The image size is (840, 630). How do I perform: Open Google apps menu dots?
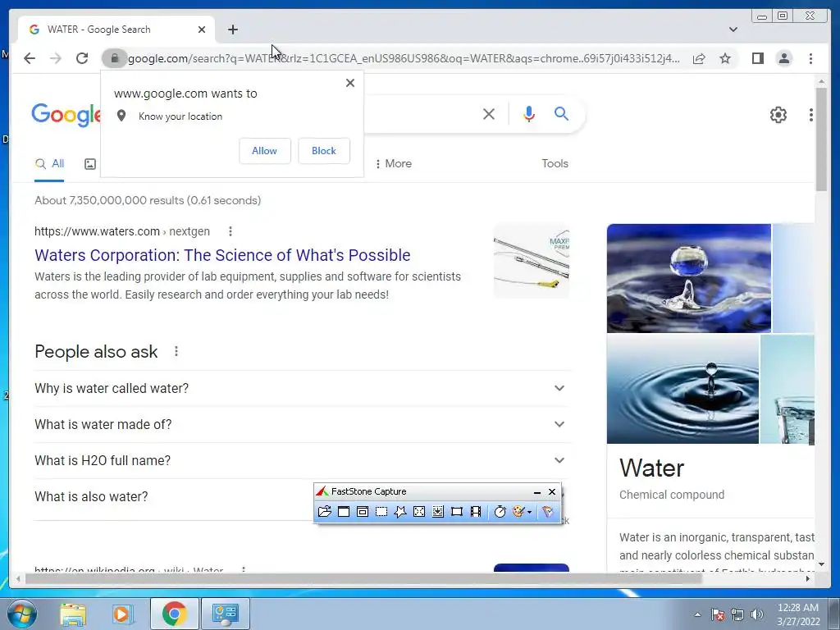click(x=810, y=115)
